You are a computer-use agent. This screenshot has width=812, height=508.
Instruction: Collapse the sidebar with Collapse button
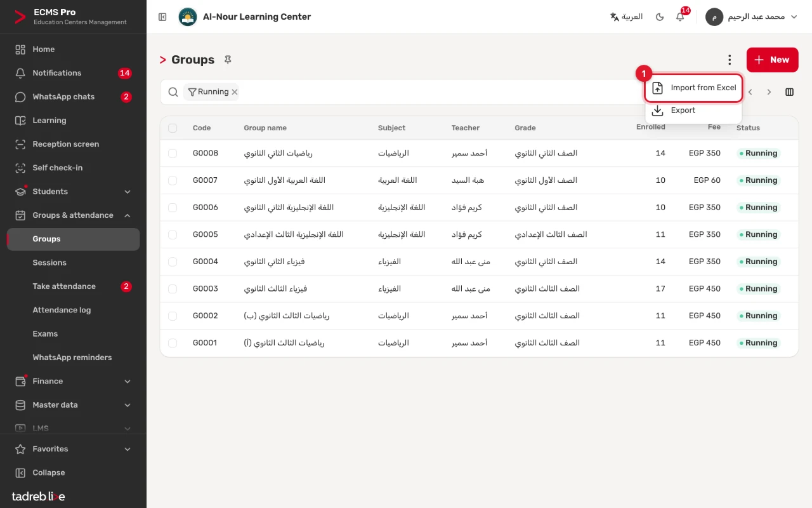pyautogui.click(x=74, y=472)
